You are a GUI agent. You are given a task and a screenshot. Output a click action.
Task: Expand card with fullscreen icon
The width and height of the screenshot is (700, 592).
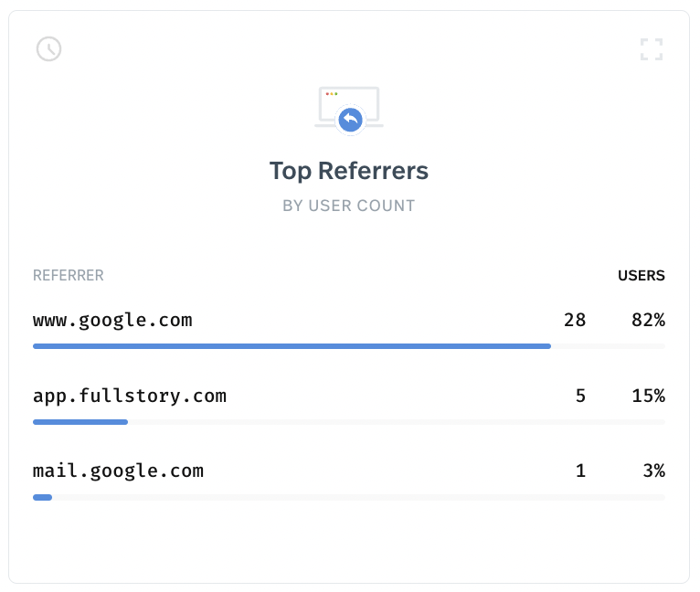652,49
